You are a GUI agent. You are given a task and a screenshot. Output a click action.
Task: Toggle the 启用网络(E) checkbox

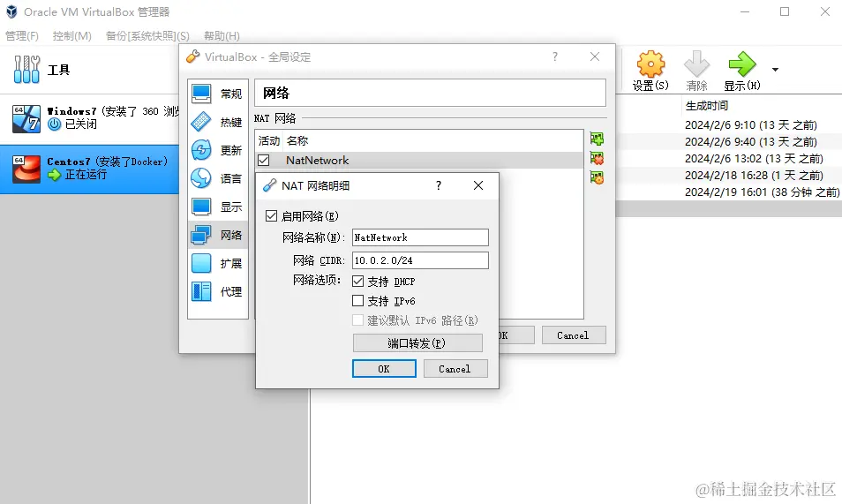tap(271, 216)
